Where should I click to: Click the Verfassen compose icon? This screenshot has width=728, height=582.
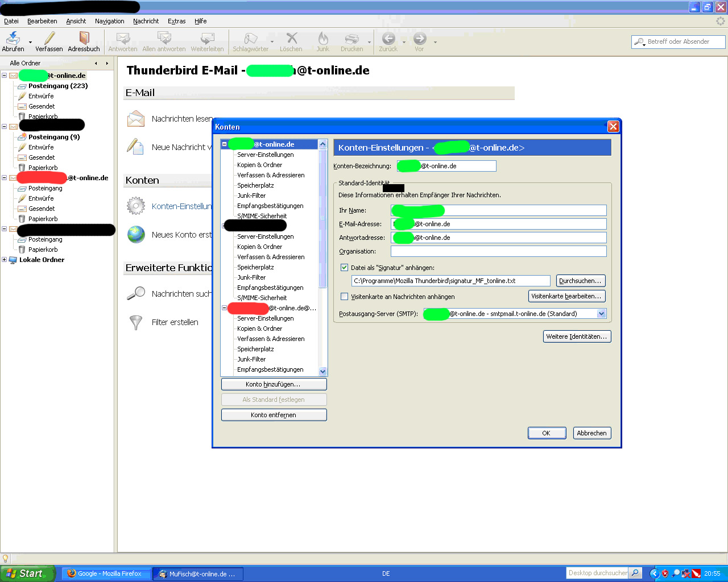click(x=49, y=38)
